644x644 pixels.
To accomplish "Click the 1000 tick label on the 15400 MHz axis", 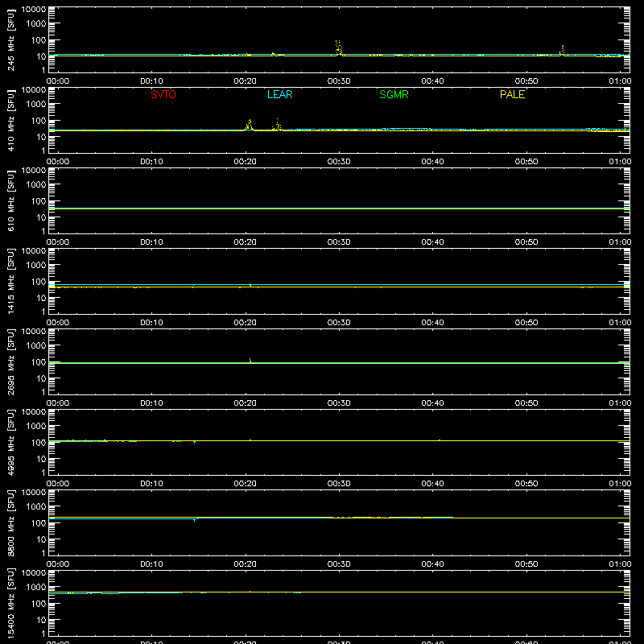I will [36, 587].
